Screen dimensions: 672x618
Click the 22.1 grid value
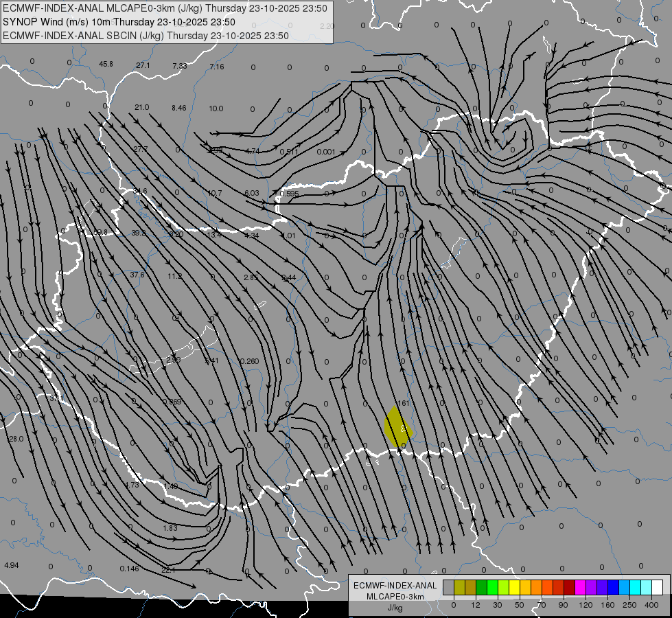(x=168, y=570)
